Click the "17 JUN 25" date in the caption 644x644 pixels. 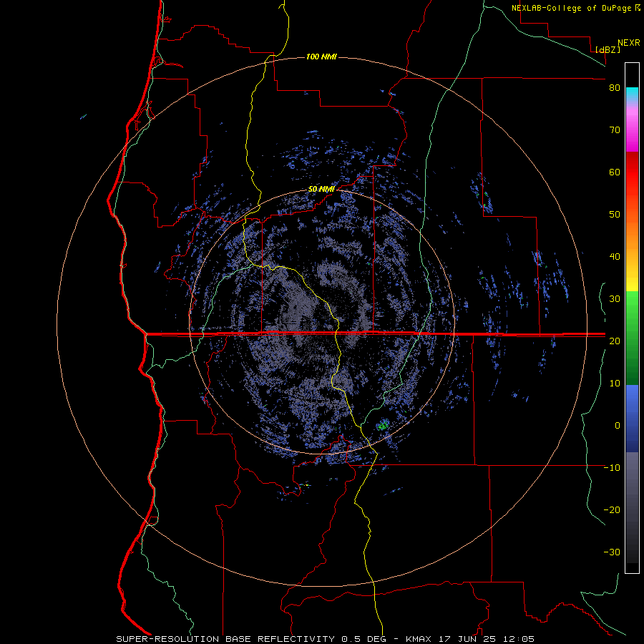click(x=466, y=639)
